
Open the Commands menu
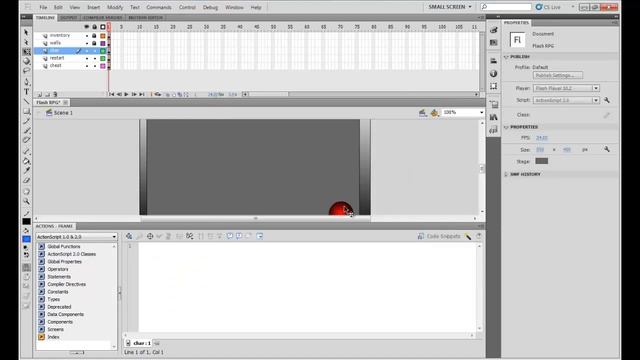[x=159, y=7]
